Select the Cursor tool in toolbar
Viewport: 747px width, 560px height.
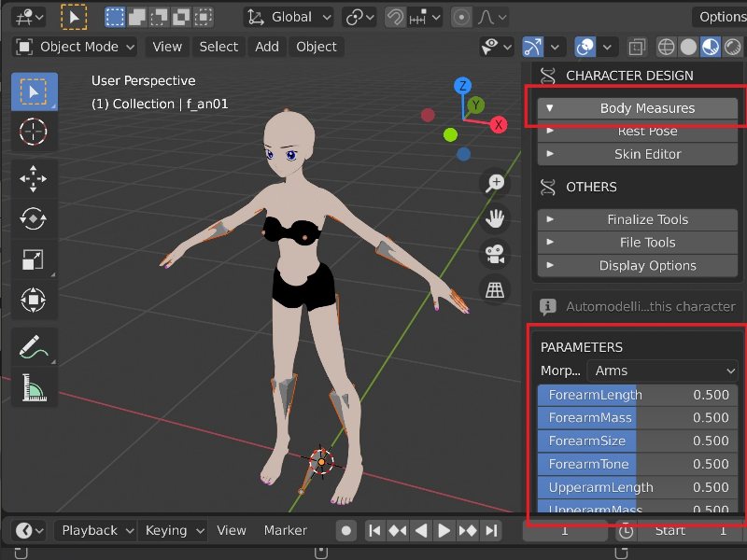pos(34,133)
